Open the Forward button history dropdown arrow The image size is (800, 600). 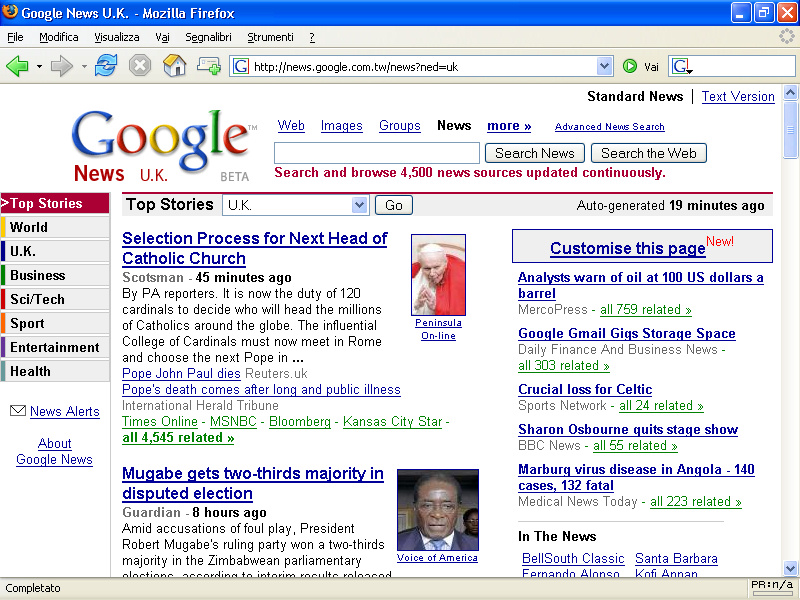tap(84, 66)
